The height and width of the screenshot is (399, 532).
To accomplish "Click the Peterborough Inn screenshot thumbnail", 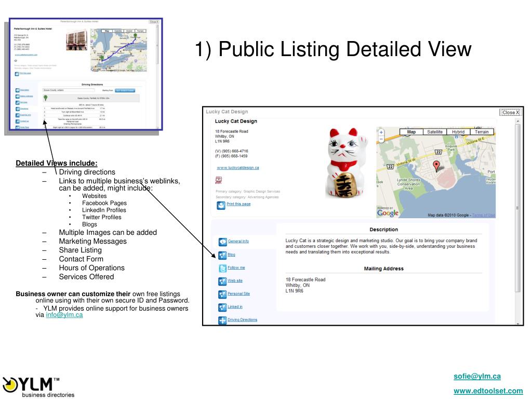I will point(86,74).
